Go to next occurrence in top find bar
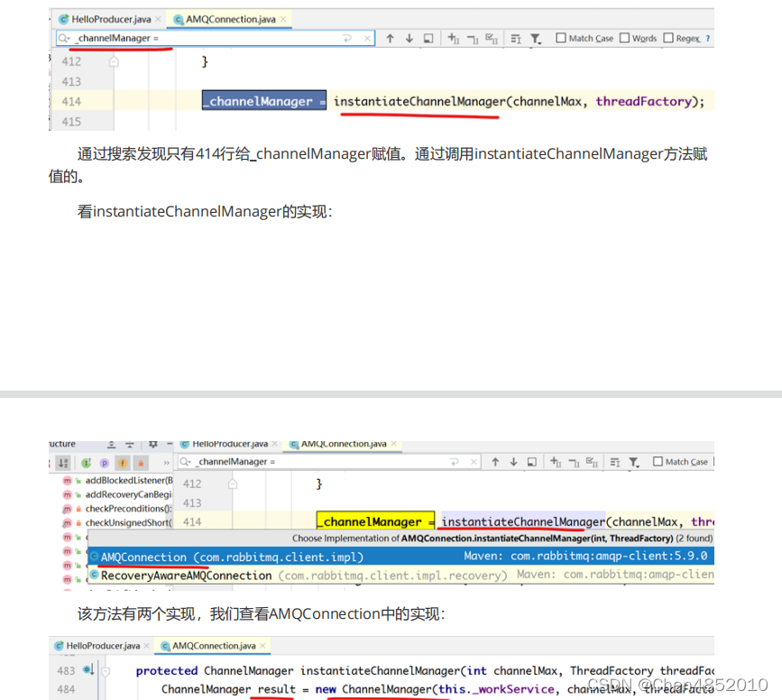The width and height of the screenshot is (782, 700). click(409, 39)
